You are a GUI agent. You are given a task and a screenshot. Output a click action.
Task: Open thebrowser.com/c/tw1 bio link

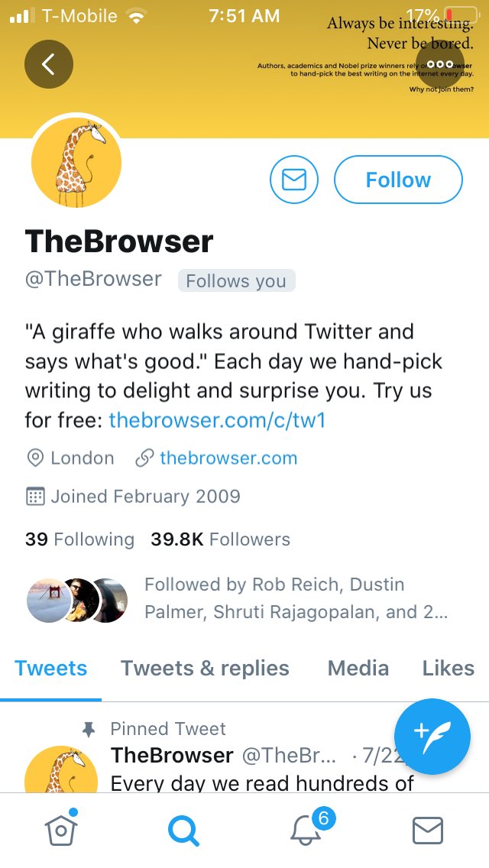[217, 420]
